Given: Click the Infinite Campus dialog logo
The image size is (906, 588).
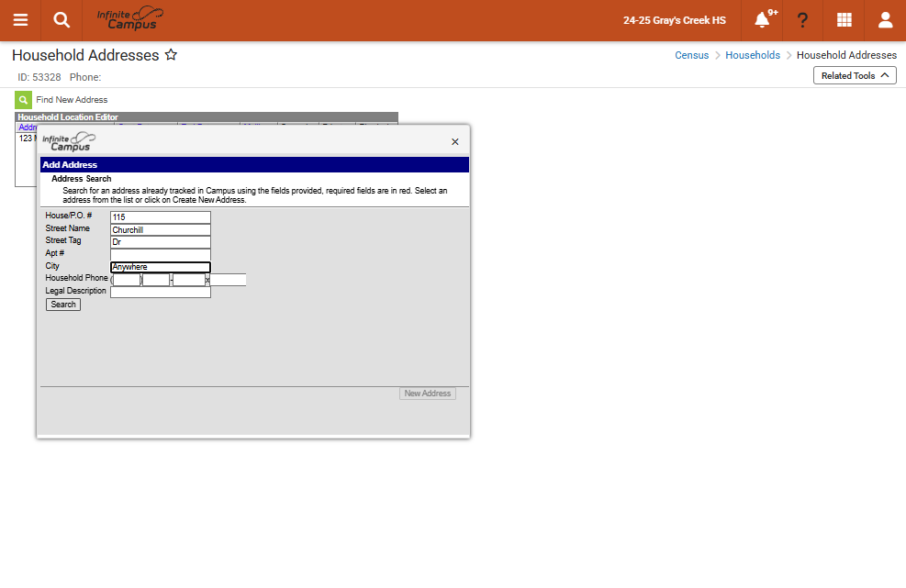Looking at the screenshot, I should point(69,141).
